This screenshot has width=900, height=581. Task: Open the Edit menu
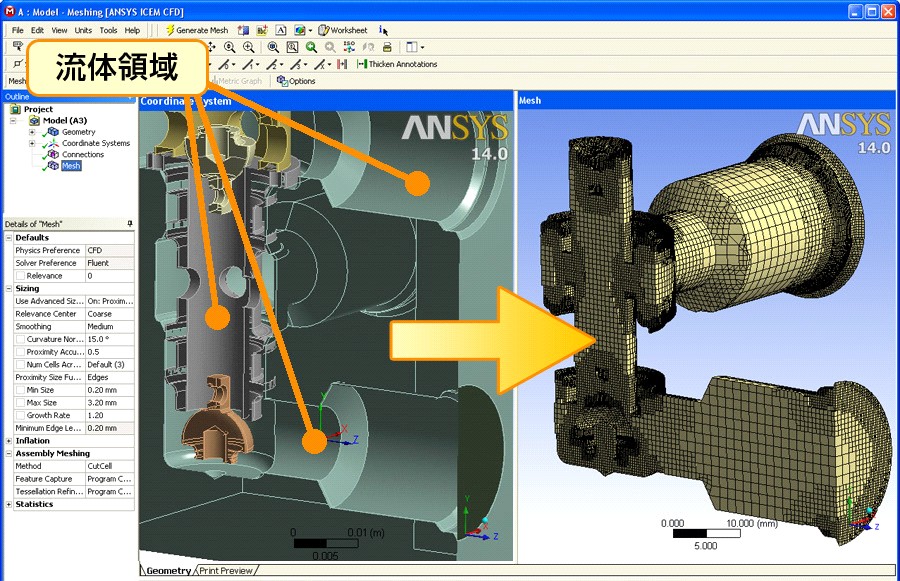(x=37, y=30)
